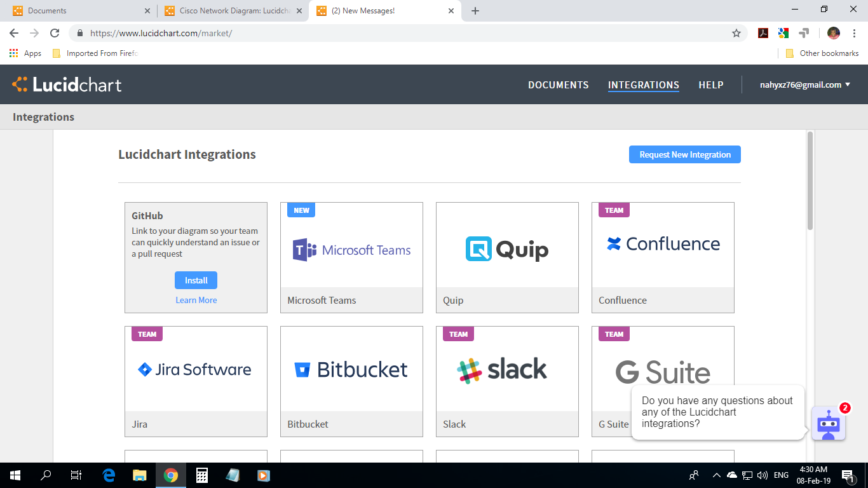Open Windows taskbar search
Screen dimensions: 868x488
click(x=46, y=475)
